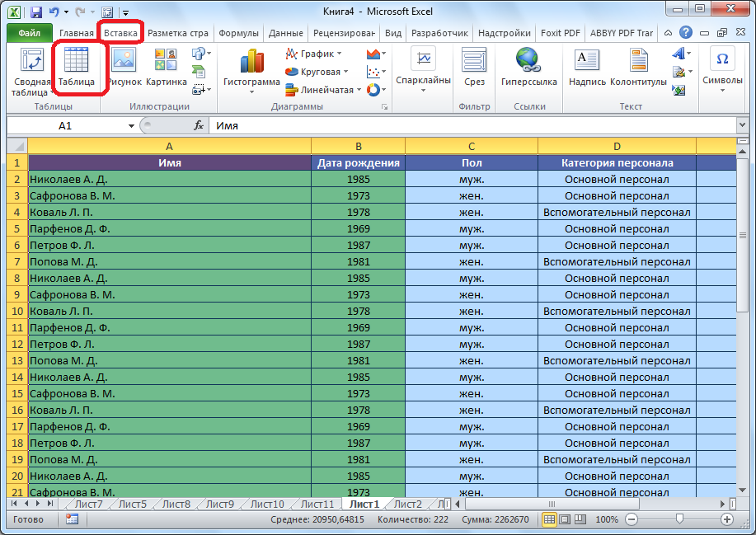This screenshot has width=756, height=535.
Task: Select the normal view button in status bar
Action: pyautogui.click(x=550, y=520)
